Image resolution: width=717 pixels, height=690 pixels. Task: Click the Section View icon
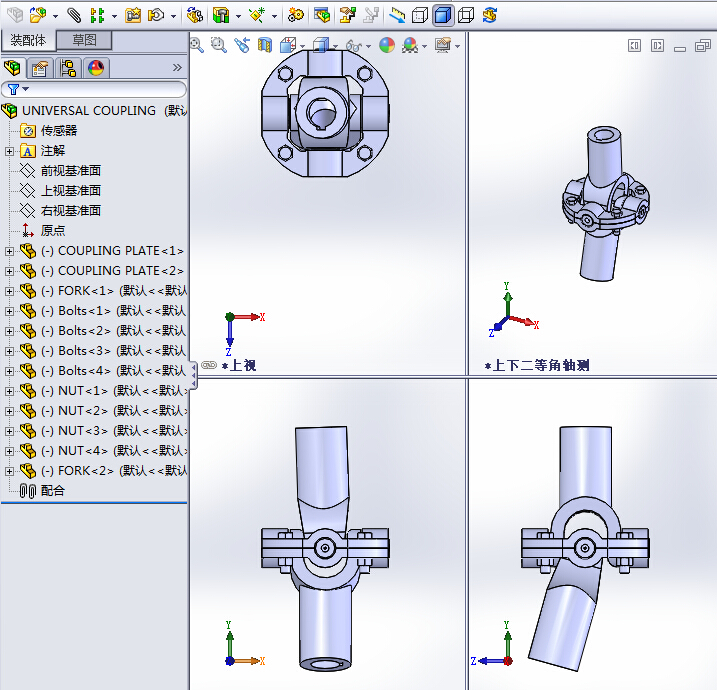pyautogui.click(x=265, y=45)
